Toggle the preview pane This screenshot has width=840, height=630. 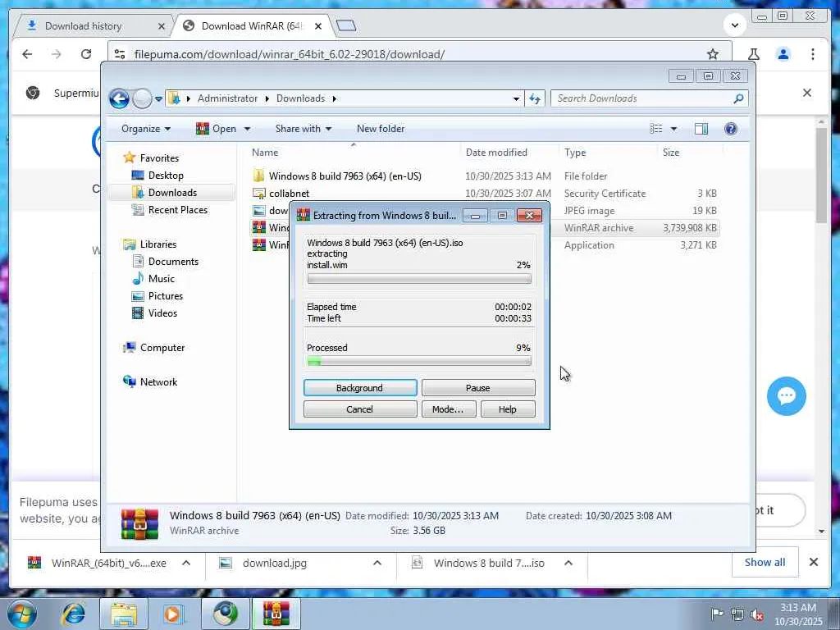(x=701, y=129)
